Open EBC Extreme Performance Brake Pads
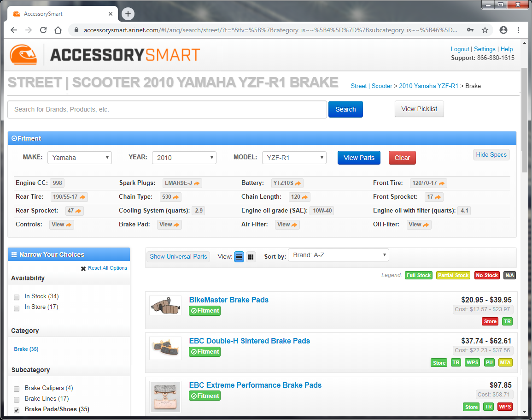The width and height of the screenshot is (532, 420). [x=255, y=385]
